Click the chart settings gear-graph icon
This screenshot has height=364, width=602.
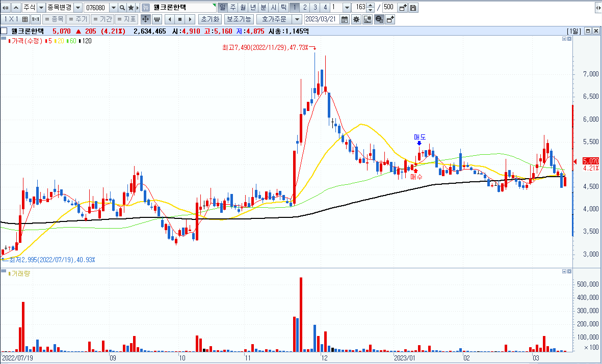coord(368,19)
